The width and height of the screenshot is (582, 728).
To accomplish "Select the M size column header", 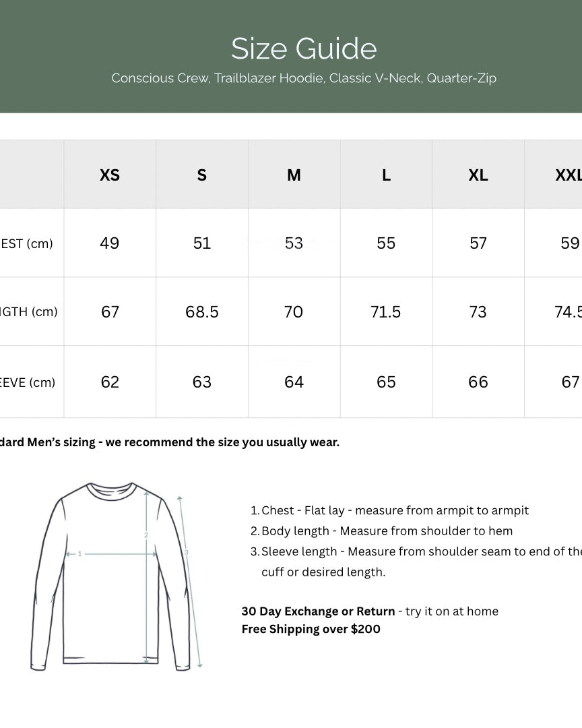I will (294, 175).
